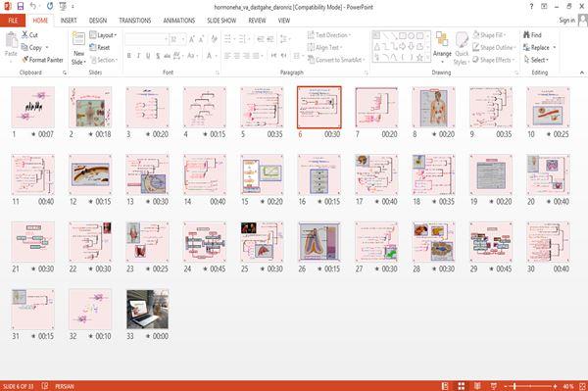Open the Arrange menu
Image resolution: width=588 pixels, height=391 pixels.
click(x=442, y=48)
